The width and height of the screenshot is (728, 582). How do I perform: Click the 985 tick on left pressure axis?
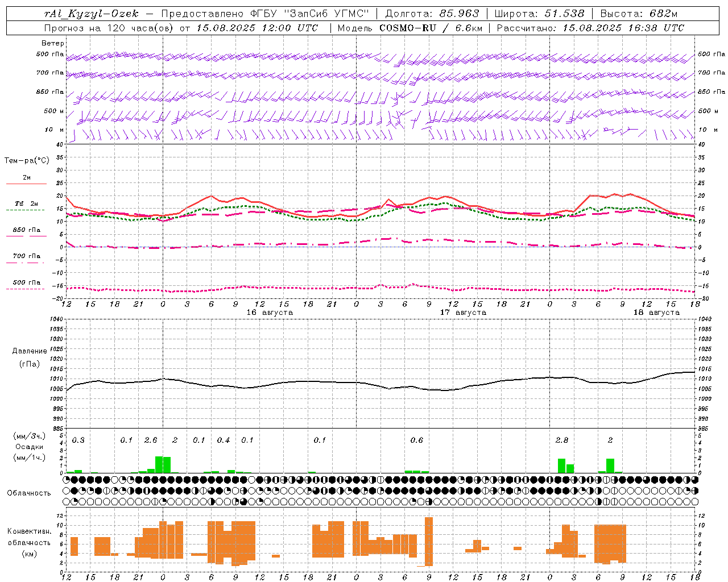(x=58, y=429)
